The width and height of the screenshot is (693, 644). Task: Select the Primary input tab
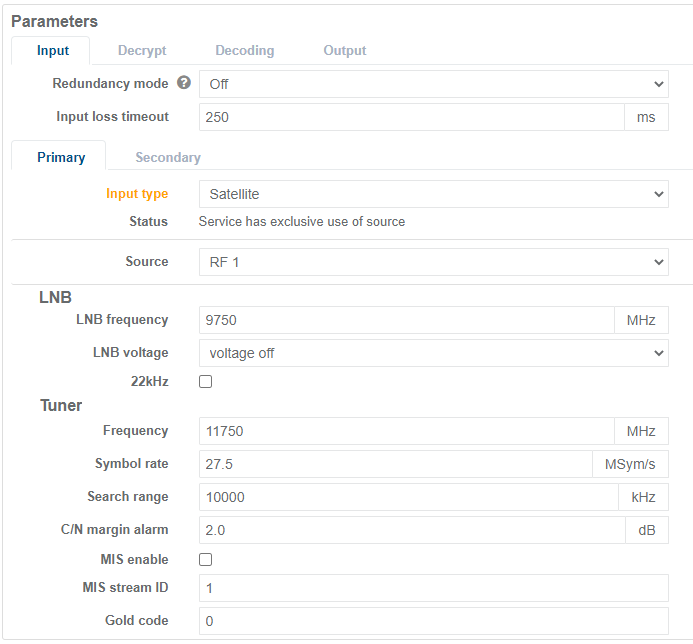(61, 158)
